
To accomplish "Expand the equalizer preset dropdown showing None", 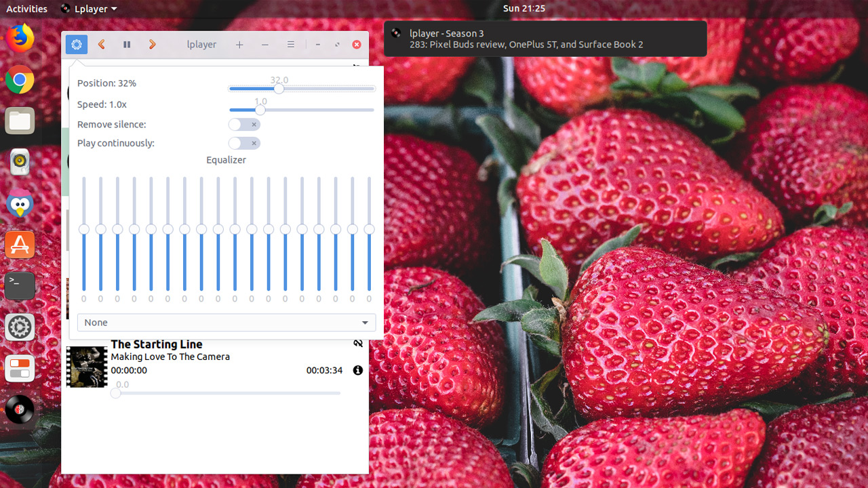I will tap(226, 323).
